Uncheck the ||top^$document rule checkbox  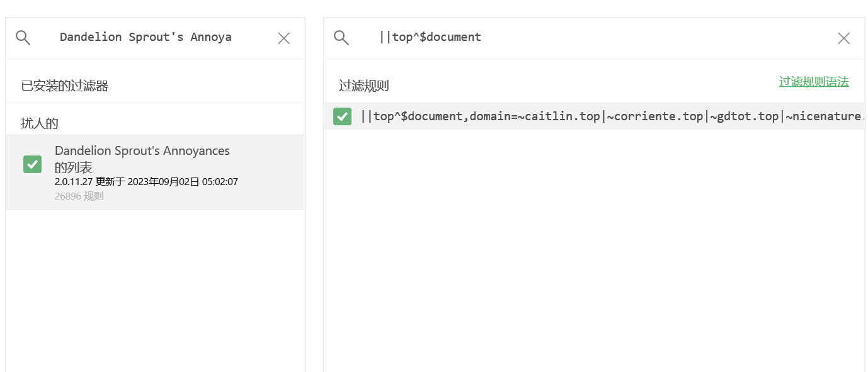pos(342,116)
